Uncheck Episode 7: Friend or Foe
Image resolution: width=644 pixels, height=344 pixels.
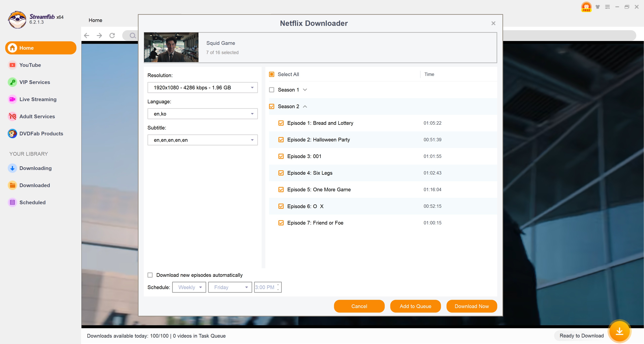[x=281, y=223]
